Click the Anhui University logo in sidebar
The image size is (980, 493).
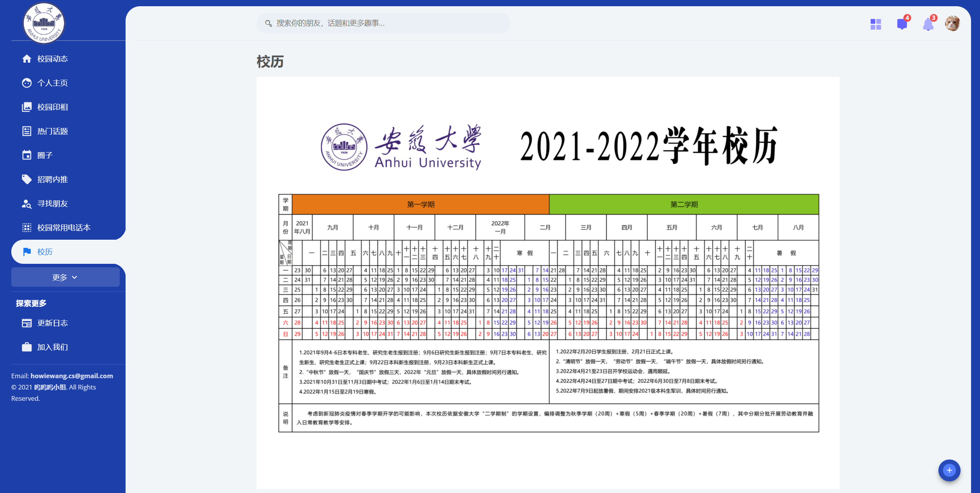pos(44,23)
